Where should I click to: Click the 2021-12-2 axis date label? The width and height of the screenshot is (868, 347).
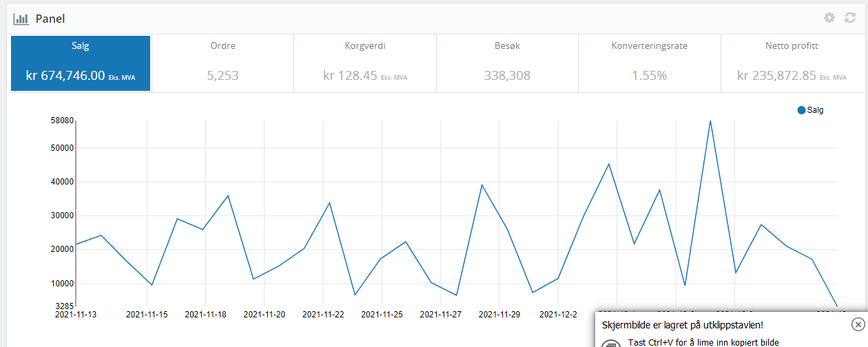(558, 315)
